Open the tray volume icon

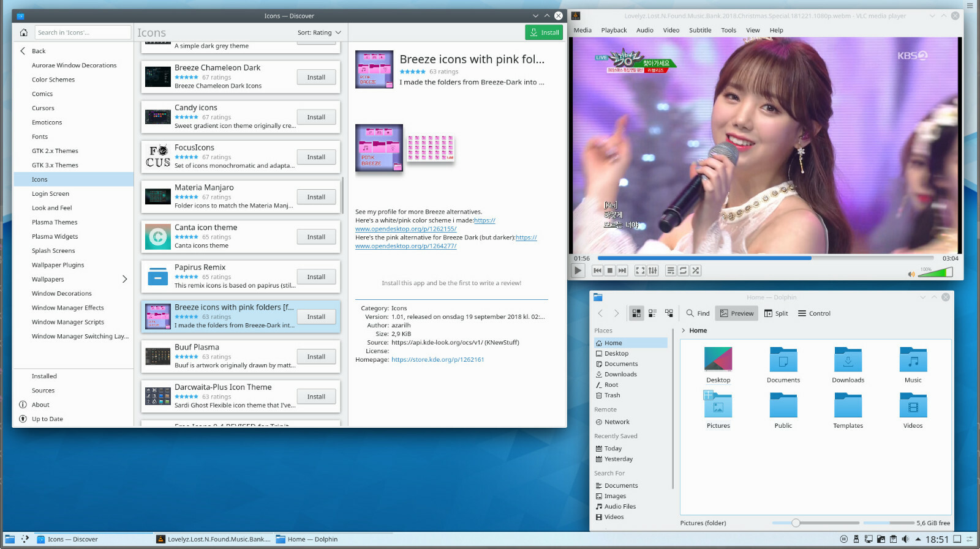(x=905, y=539)
